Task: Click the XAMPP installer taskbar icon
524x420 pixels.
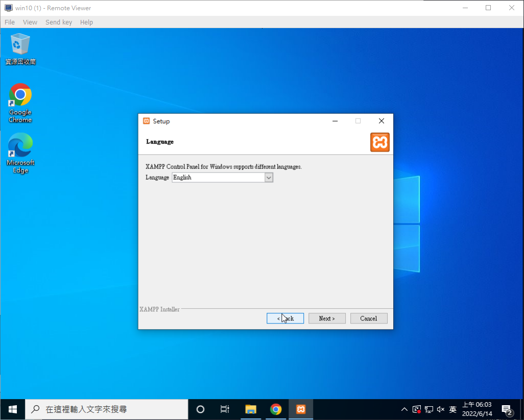Action: coord(301,409)
